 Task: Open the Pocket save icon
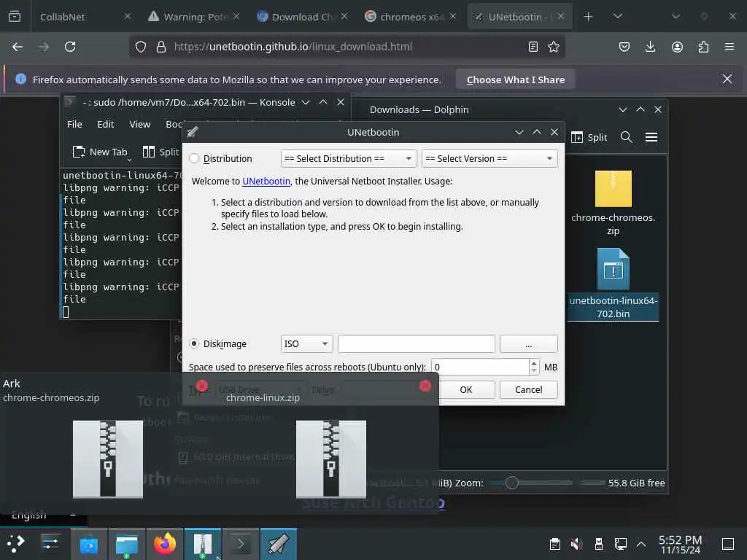[624, 47]
